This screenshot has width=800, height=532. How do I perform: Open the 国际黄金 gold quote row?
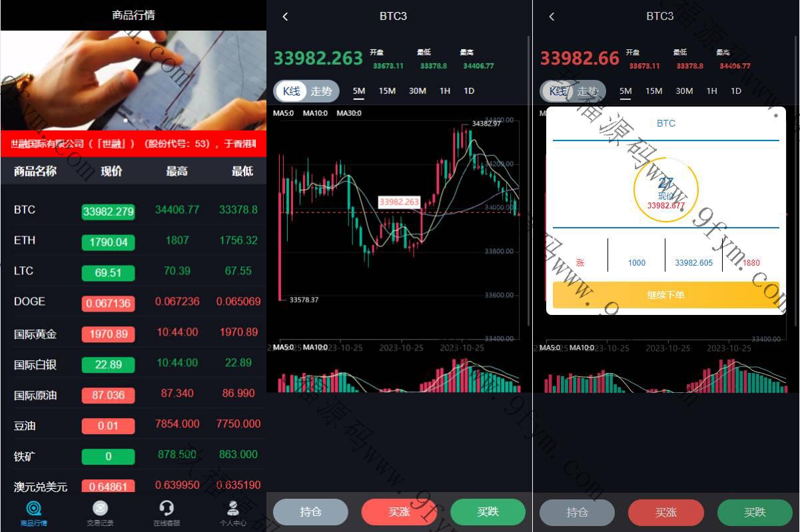click(x=133, y=332)
